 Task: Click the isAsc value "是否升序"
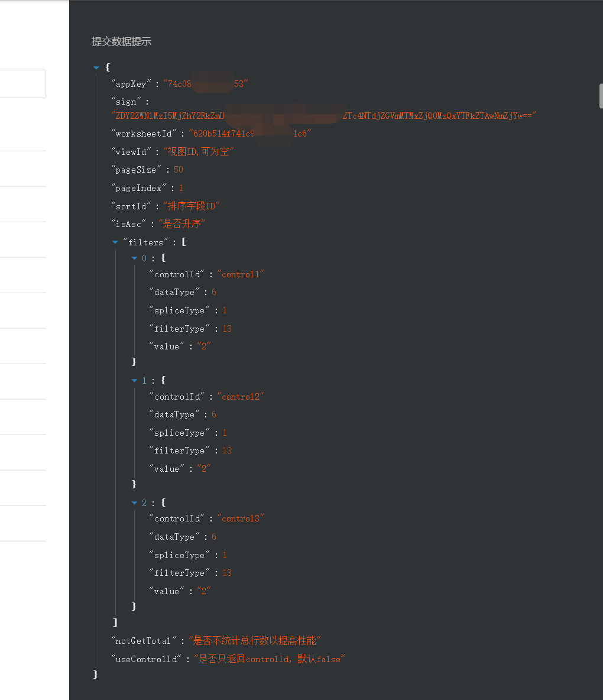(183, 224)
